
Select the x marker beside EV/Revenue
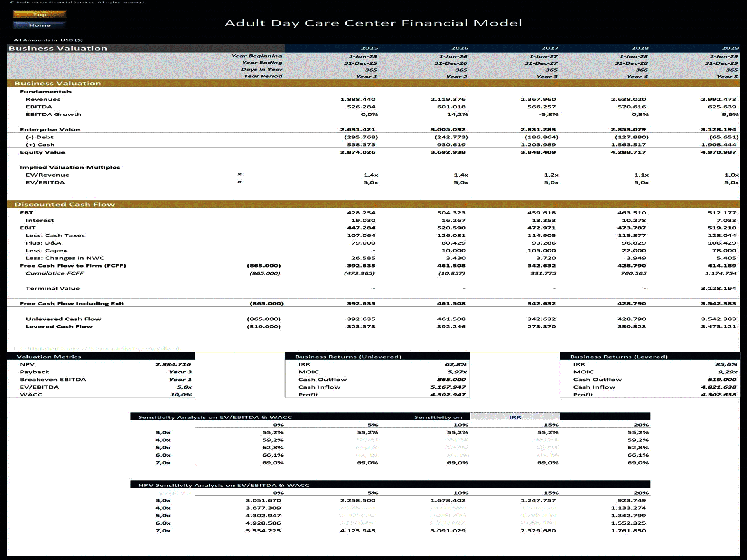(240, 175)
